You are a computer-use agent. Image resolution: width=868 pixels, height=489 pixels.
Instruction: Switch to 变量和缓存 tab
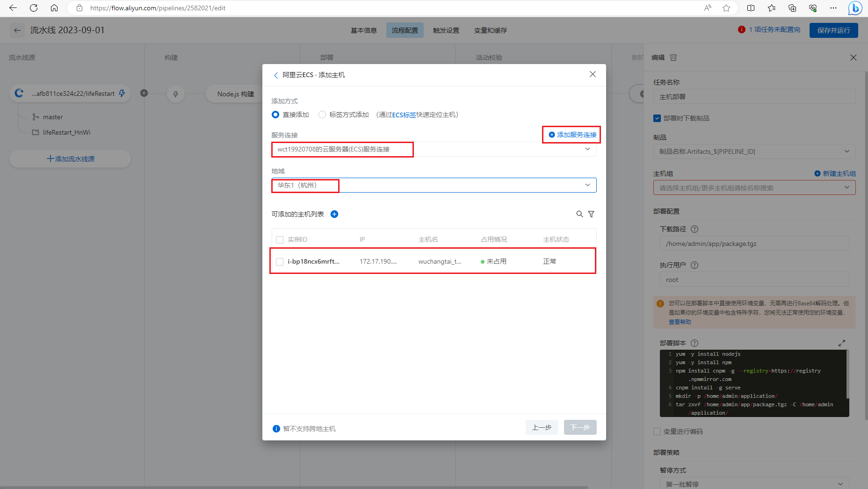(491, 30)
